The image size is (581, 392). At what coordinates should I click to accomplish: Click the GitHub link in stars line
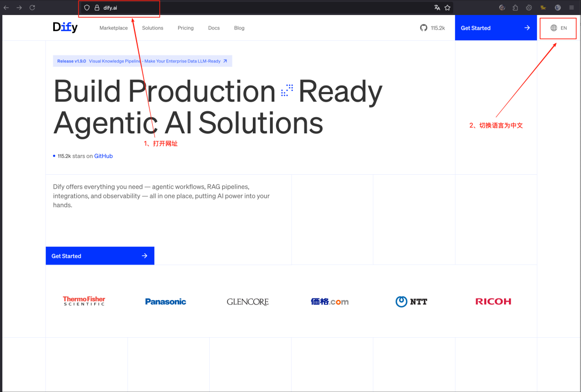[x=103, y=156]
